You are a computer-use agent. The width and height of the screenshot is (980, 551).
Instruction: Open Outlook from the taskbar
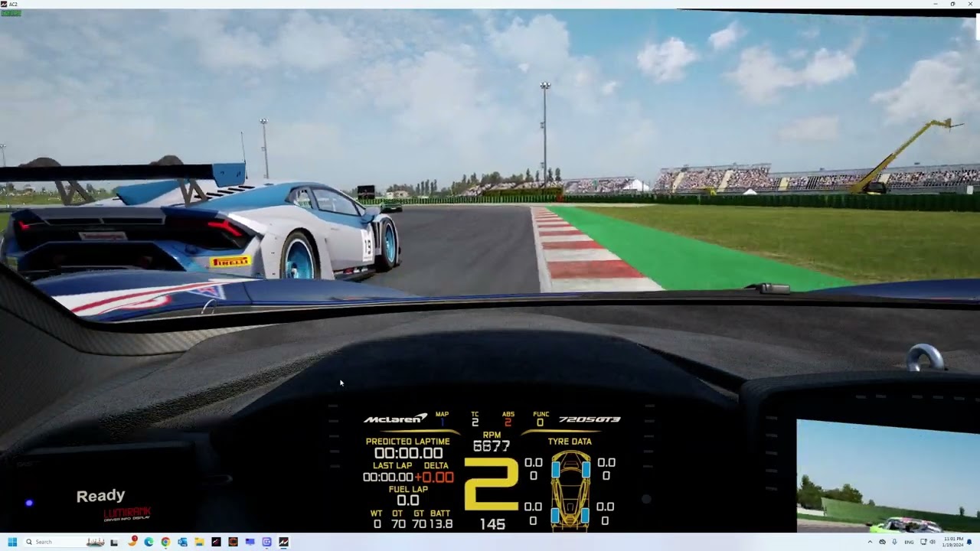point(182,542)
